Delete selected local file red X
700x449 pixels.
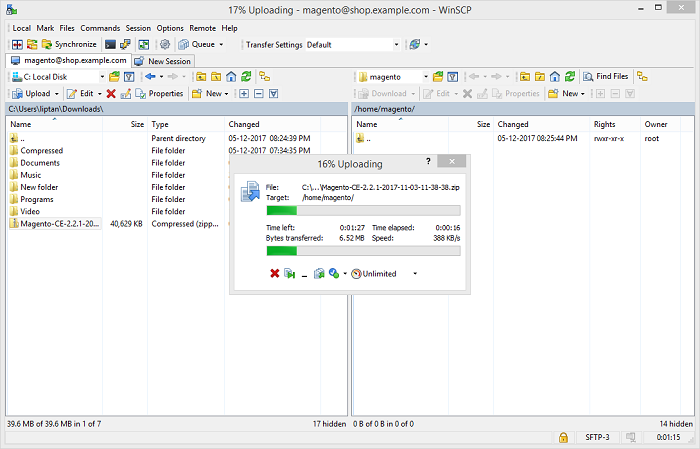click(111, 93)
